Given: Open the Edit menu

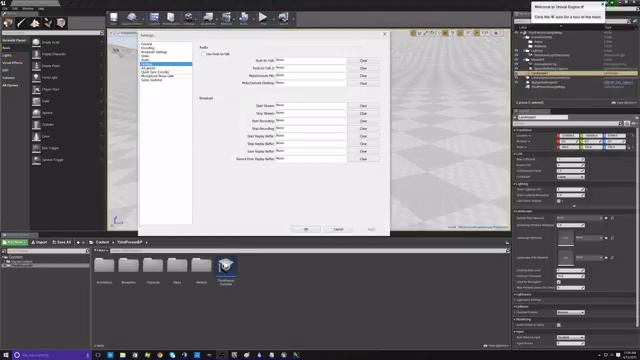Looking at the screenshot, I should 15,9.
